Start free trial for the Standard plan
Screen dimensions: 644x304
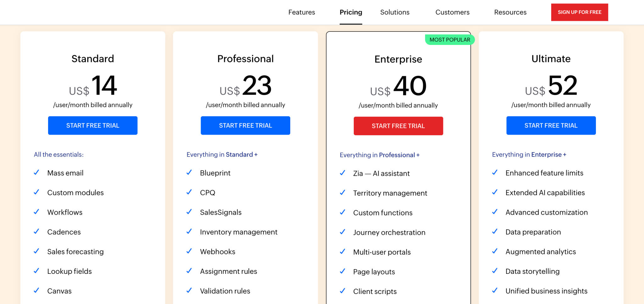point(92,125)
